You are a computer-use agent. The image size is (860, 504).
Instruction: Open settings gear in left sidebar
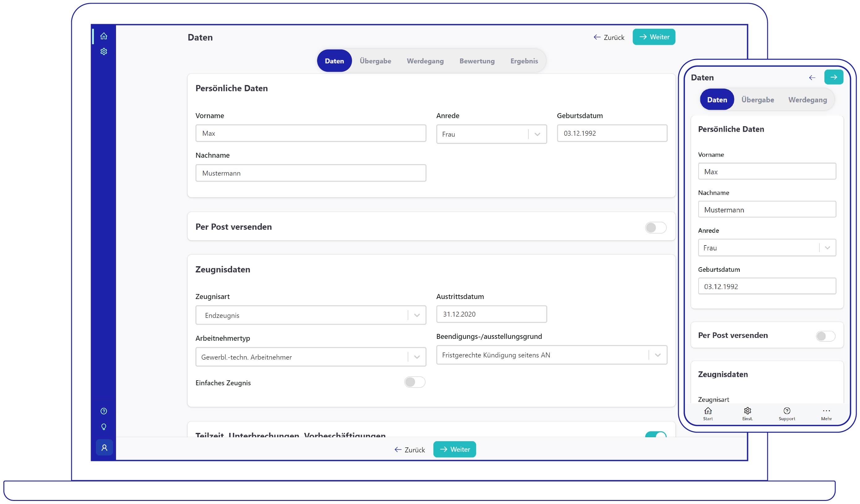[104, 52]
